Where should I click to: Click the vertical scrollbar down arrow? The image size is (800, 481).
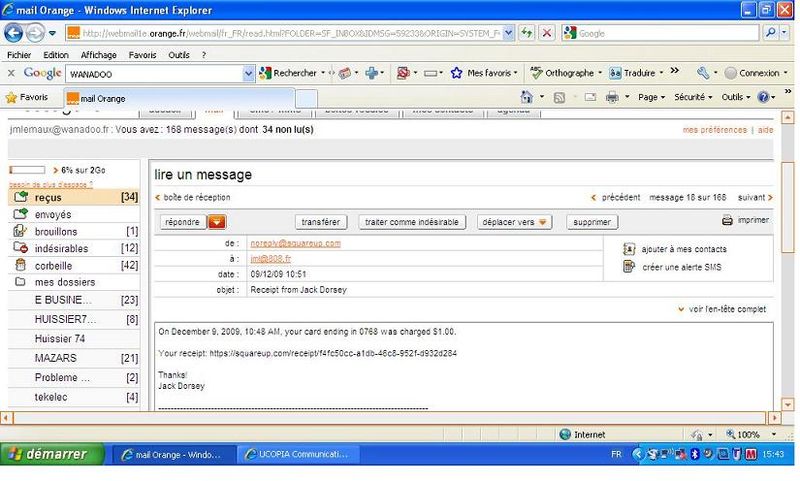tap(787, 404)
